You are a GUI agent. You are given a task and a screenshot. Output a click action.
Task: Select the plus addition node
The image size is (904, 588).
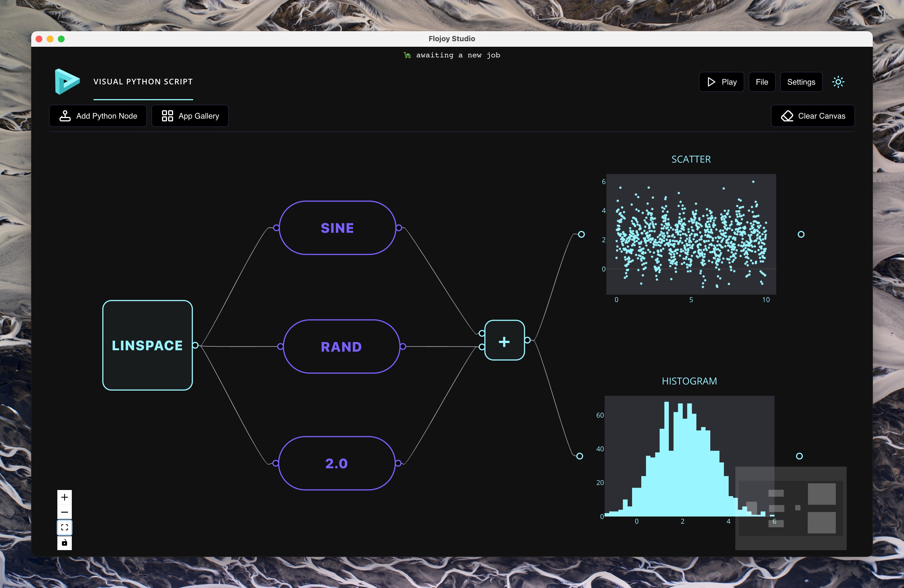click(504, 340)
